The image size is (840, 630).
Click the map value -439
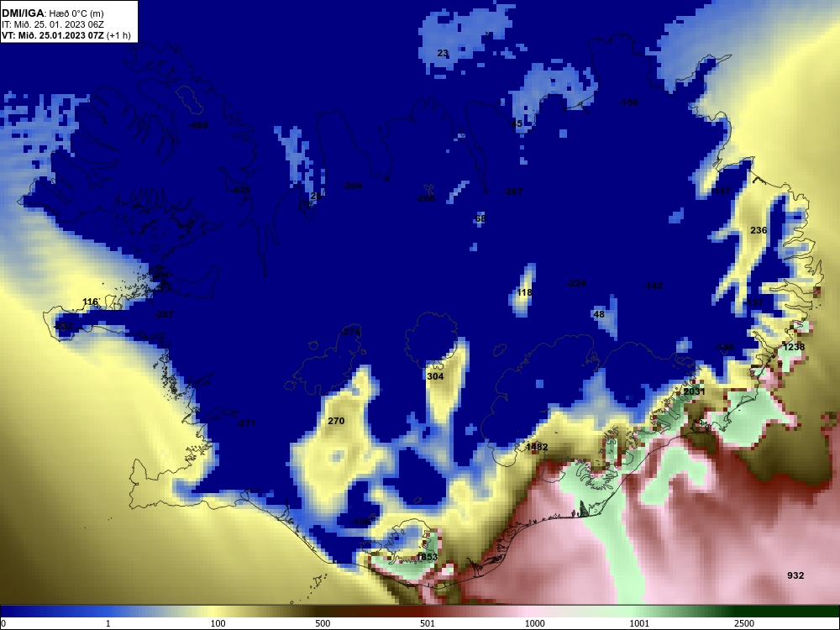coord(240,190)
